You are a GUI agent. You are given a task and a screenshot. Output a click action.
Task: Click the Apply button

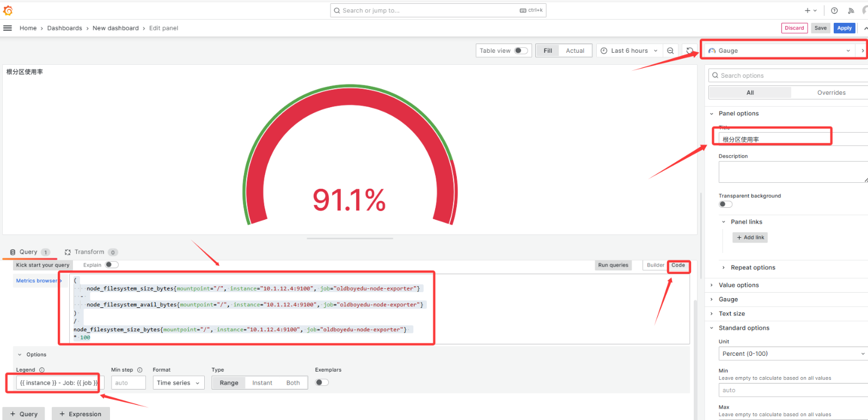tap(844, 28)
